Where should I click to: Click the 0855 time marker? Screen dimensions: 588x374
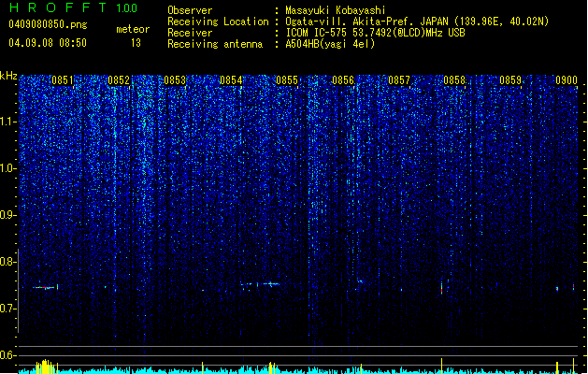pos(287,80)
